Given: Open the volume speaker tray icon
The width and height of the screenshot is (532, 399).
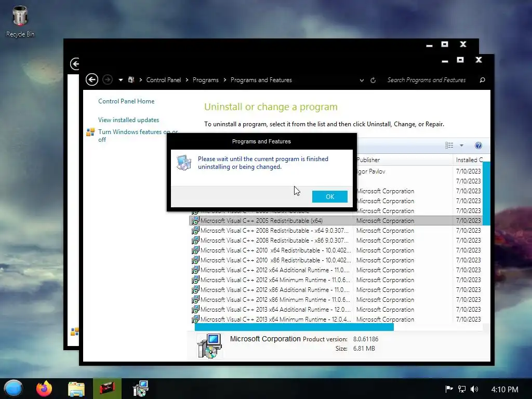Looking at the screenshot, I should (x=474, y=389).
